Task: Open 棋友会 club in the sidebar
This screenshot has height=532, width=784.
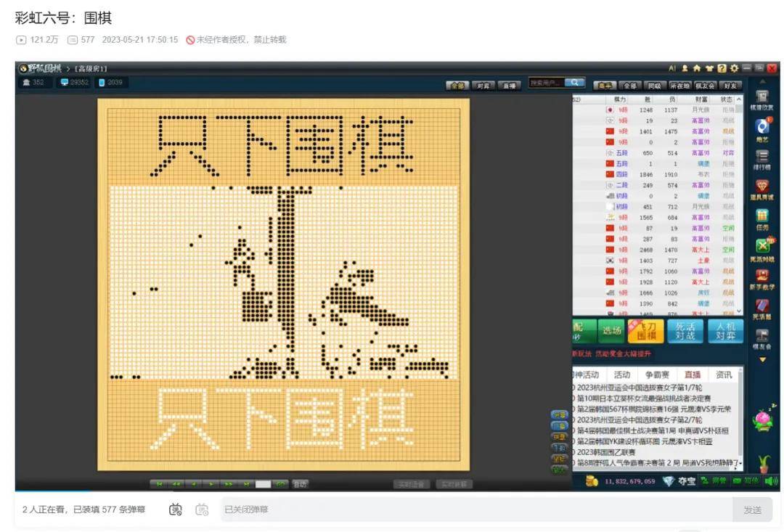Action: tap(761, 339)
